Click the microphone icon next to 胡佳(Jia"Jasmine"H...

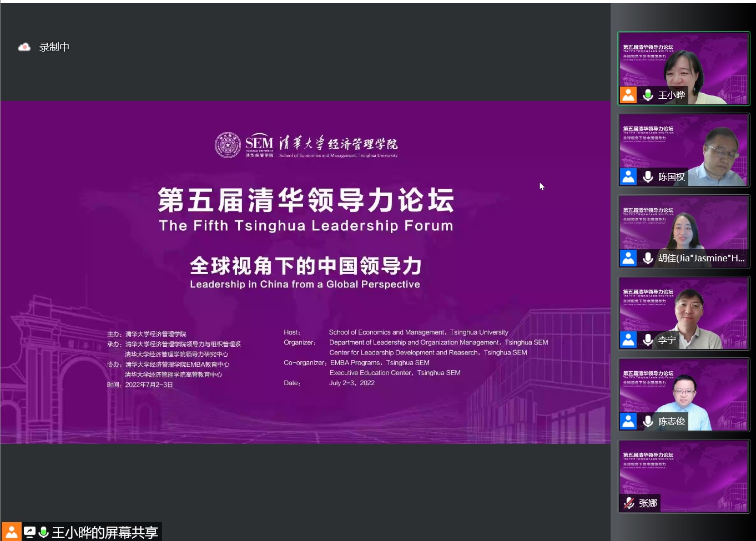click(647, 258)
